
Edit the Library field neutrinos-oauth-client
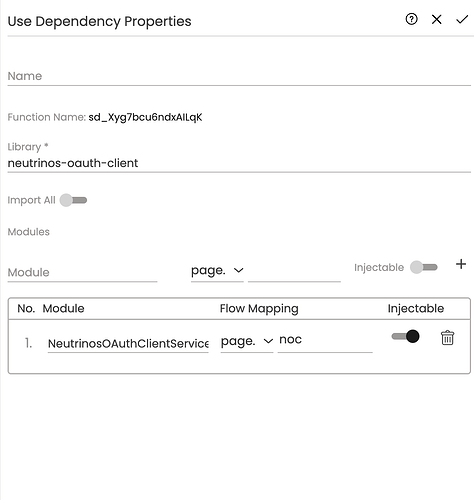(239, 163)
